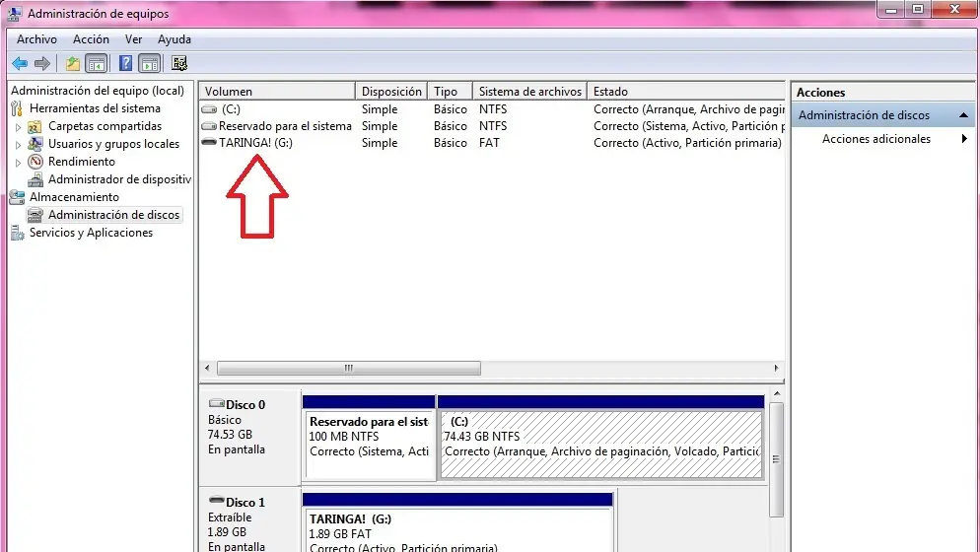Click the Usuarios y grupos locales icon

(35, 145)
